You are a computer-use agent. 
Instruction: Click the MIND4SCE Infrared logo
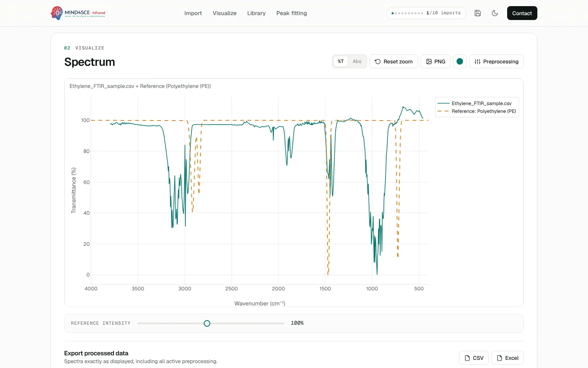click(x=78, y=13)
